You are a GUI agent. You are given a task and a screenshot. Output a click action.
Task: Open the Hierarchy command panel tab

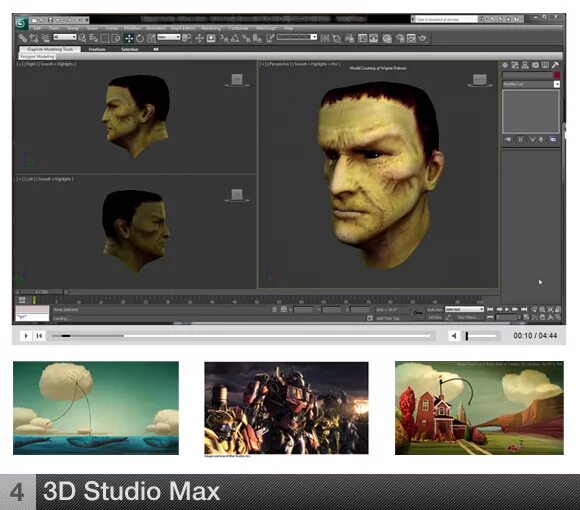pyautogui.click(x=525, y=65)
